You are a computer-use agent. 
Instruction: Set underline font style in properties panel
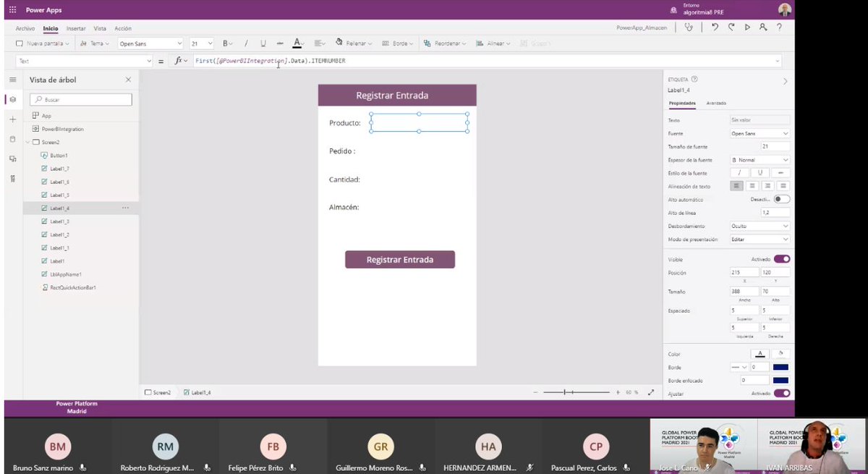(760, 173)
